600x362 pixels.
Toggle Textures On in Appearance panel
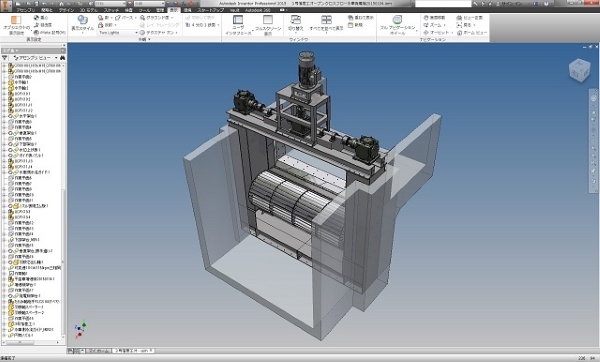[158, 33]
